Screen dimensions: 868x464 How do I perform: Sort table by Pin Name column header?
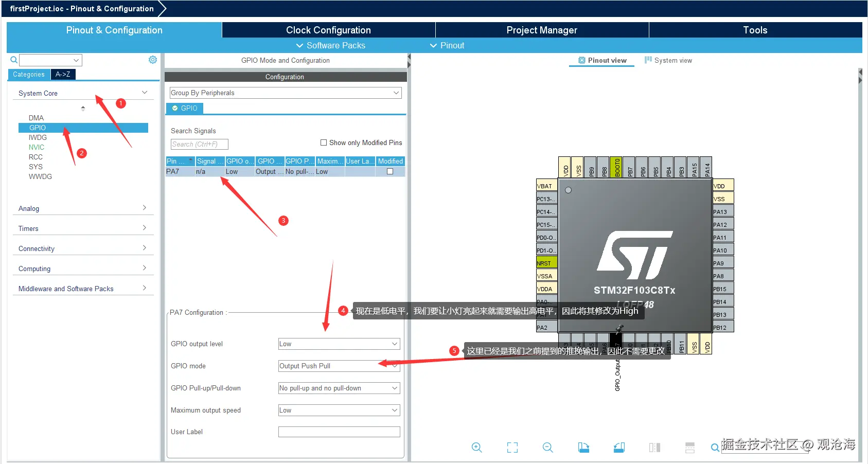[x=180, y=161]
